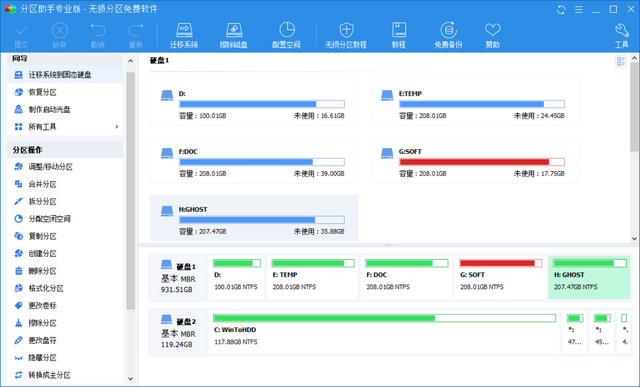Expand the 所有工具 submenu arrow
The width and height of the screenshot is (640, 387).
pyautogui.click(x=117, y=127)
